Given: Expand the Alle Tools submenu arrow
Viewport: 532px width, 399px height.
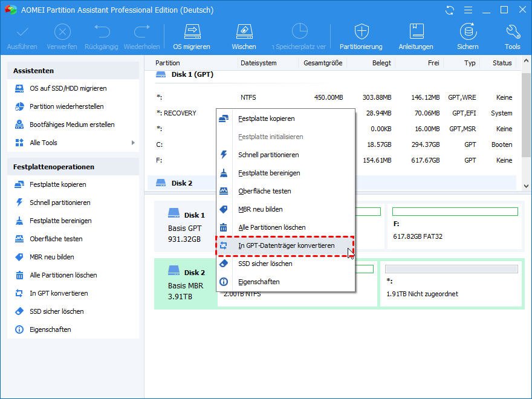Looking at the screenshot, I should coord(133,143).
